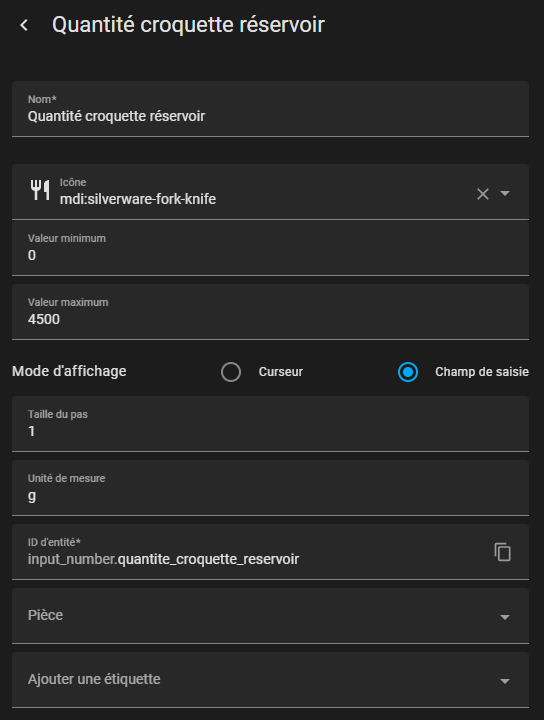The image size is (544, 720).
Task: Click the Champ de saisie label
Action: pos(482,372)
